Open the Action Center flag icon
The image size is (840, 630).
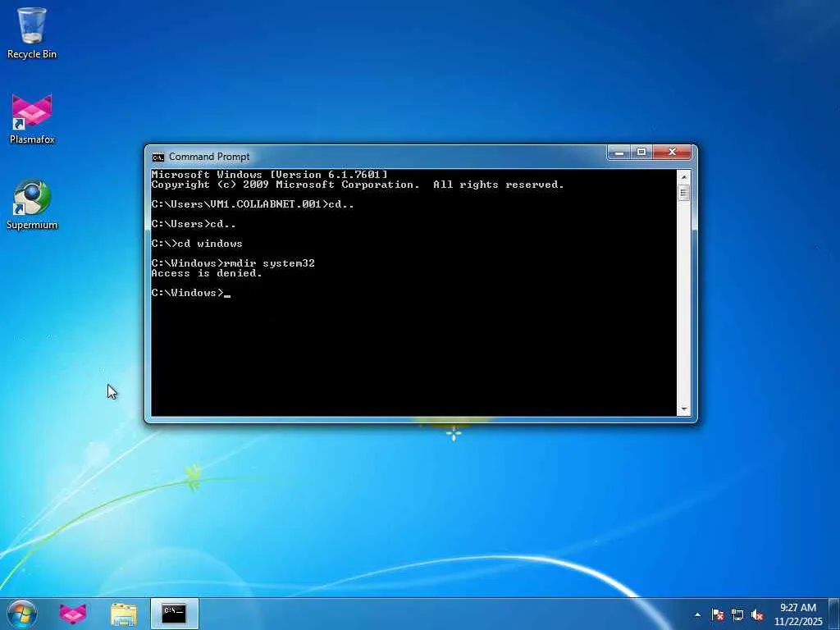point(717,614)
